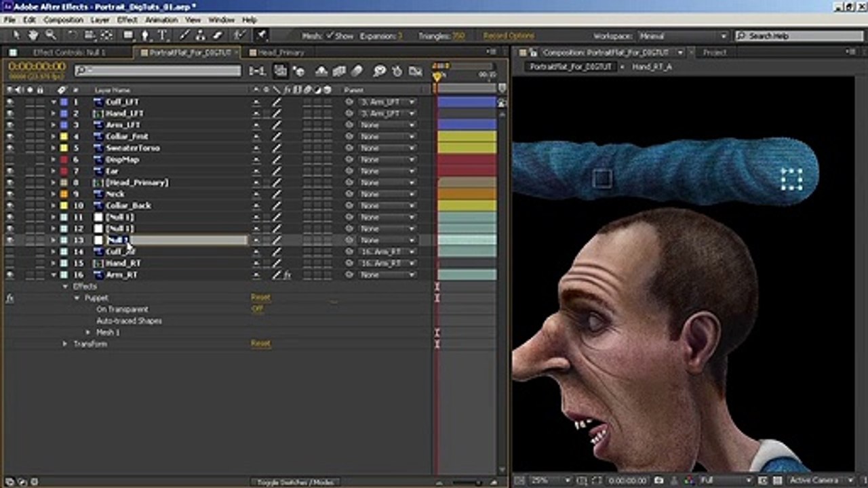Hide the Neck layer eye

9,195
